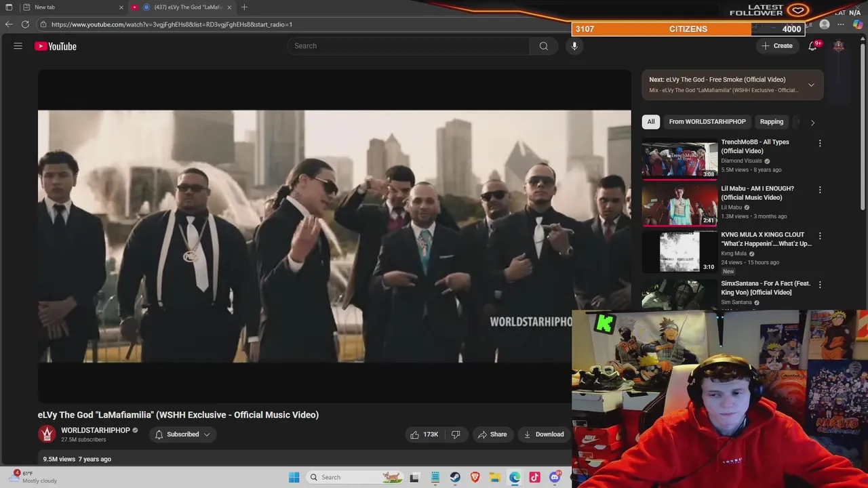
Task: Open browser profile icon in toolbar
Action: tap(825, 24)
